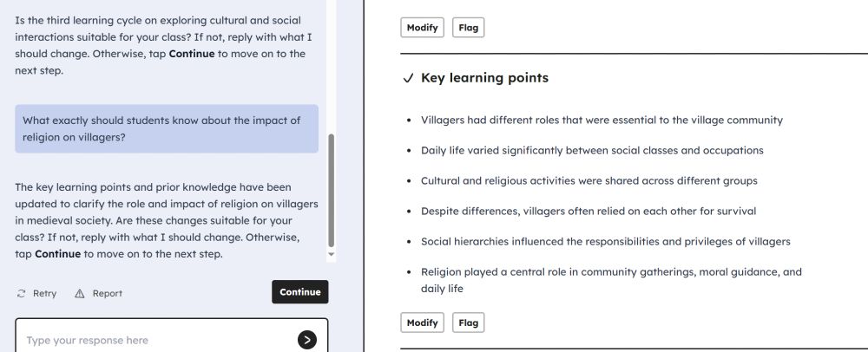868x352 pixels.
Task: Click the top Modify button above Key learning points
Action: (423, 28)
